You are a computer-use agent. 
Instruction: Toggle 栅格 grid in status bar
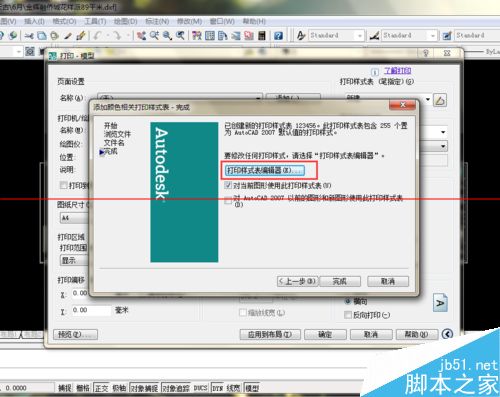pyautogui.click(x=82, y=388)
